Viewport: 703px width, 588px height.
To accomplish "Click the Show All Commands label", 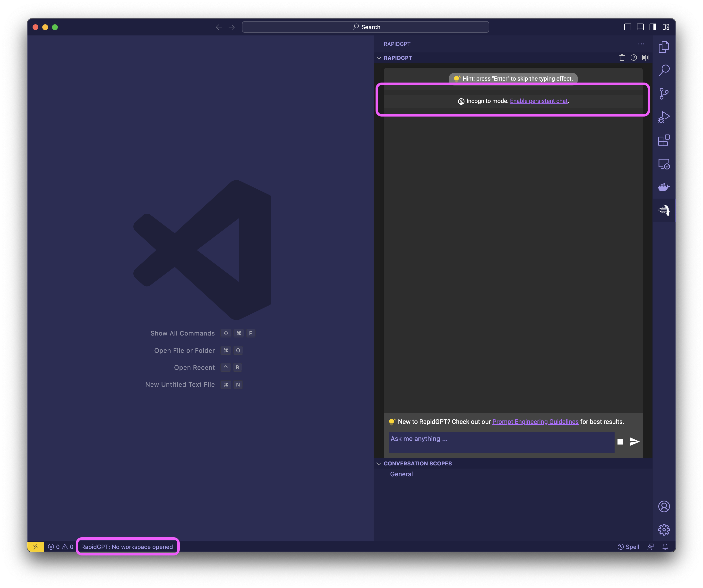I will tap(182, 333).
